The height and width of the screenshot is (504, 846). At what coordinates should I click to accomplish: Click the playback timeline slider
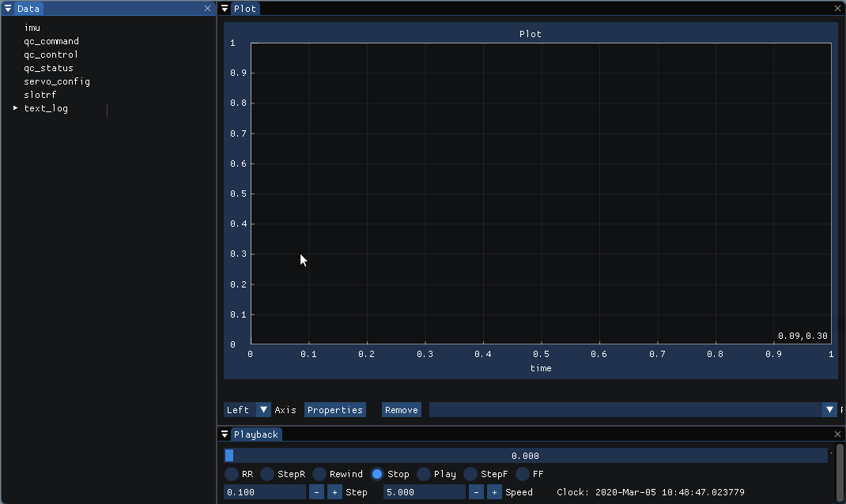(525, 456)
